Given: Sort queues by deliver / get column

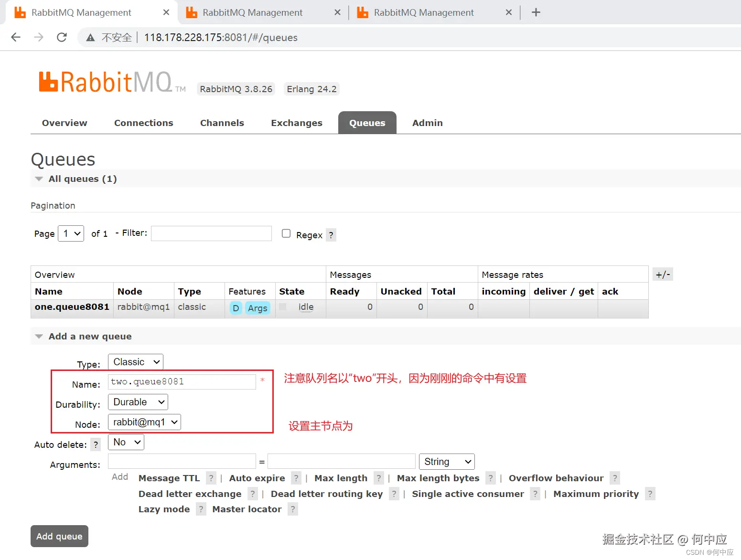Looking at the screenshot, I should (x=564, y=291).
